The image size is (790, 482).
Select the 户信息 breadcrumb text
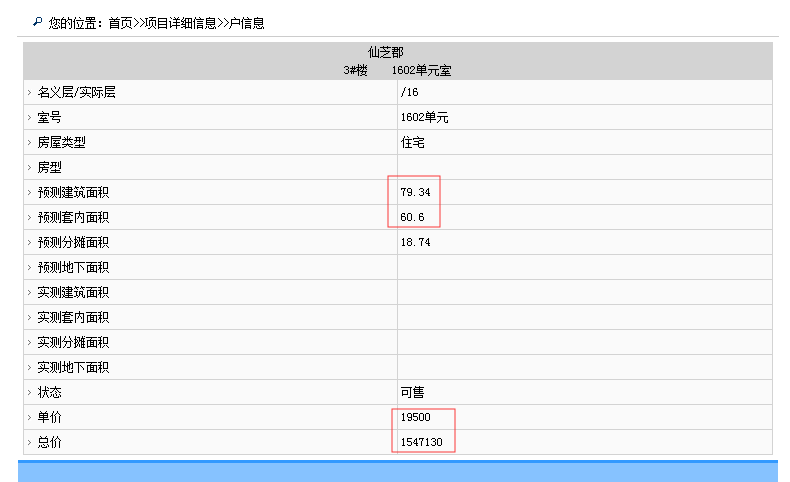click(x=246, y=23)
